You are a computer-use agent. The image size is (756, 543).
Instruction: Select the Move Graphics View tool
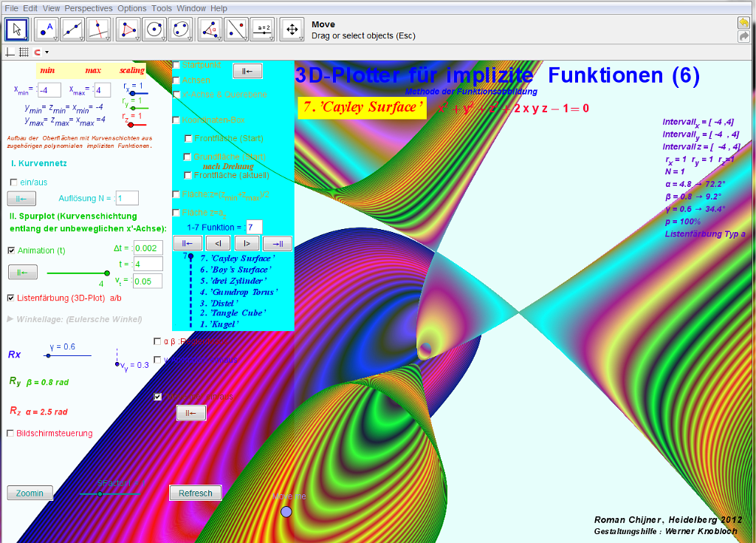coord(292,29)
